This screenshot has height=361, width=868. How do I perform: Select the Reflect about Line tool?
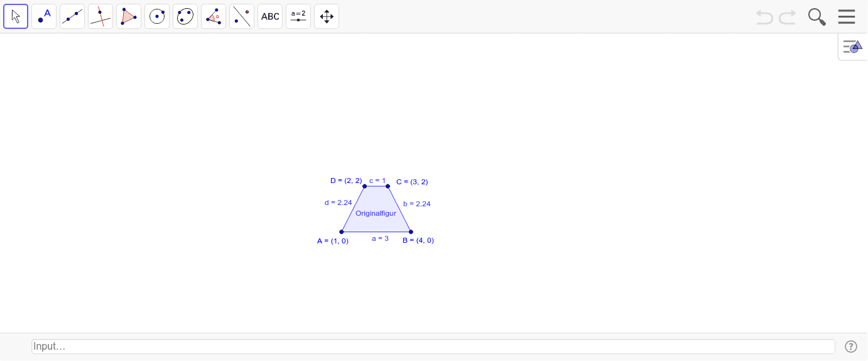(x=242, y=16)
